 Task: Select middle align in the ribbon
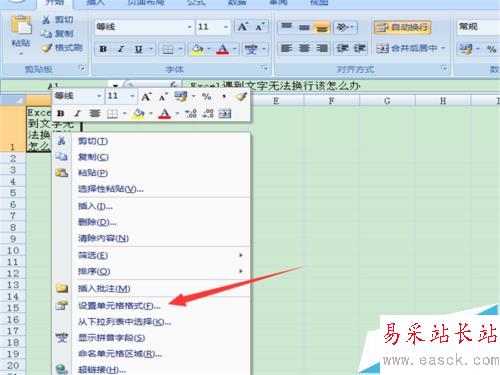[304, 27]
